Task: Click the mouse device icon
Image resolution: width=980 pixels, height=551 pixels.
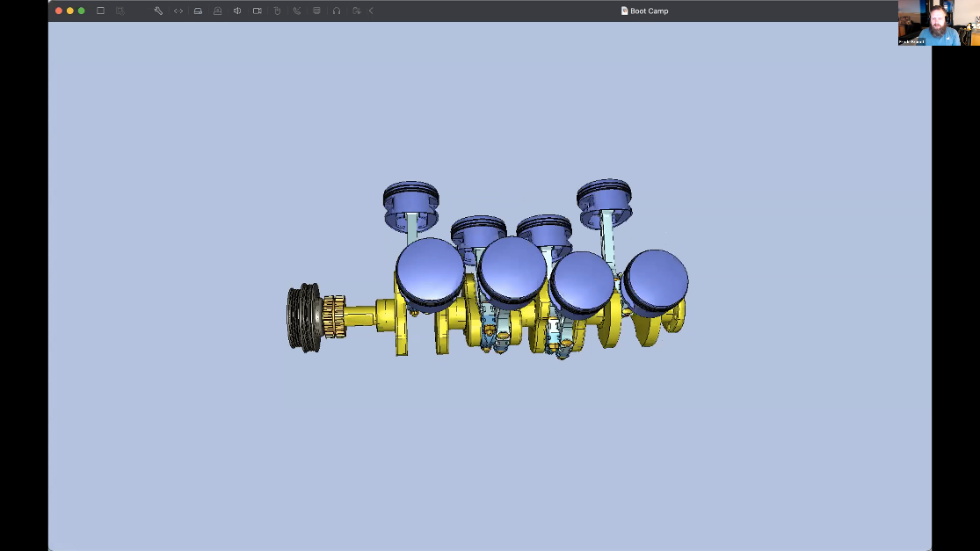Action: tap(277, 11)
